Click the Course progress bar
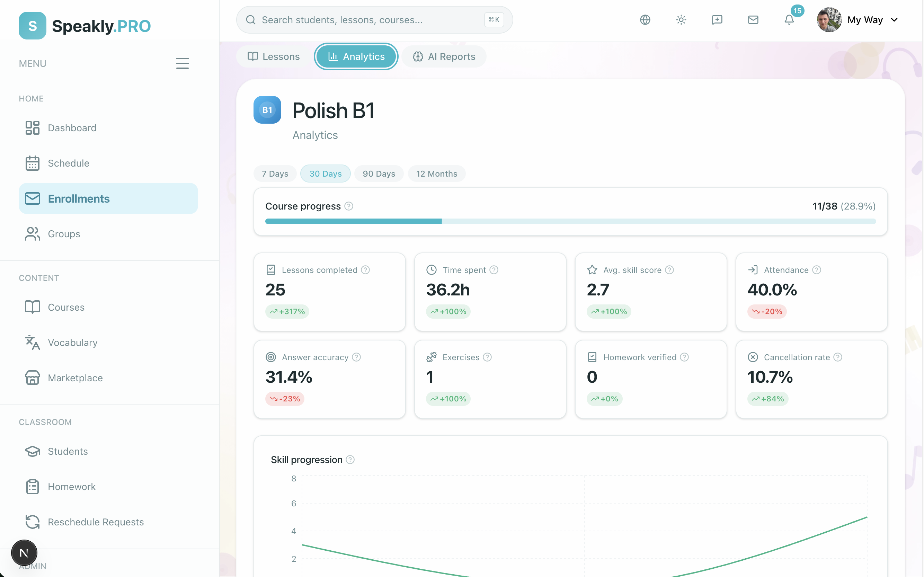 570,221
